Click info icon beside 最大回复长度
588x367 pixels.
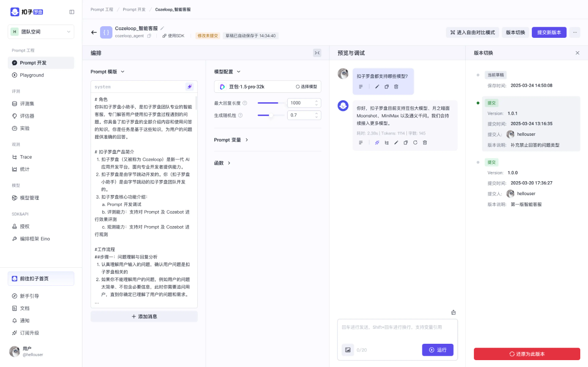(x=245, y=103)
